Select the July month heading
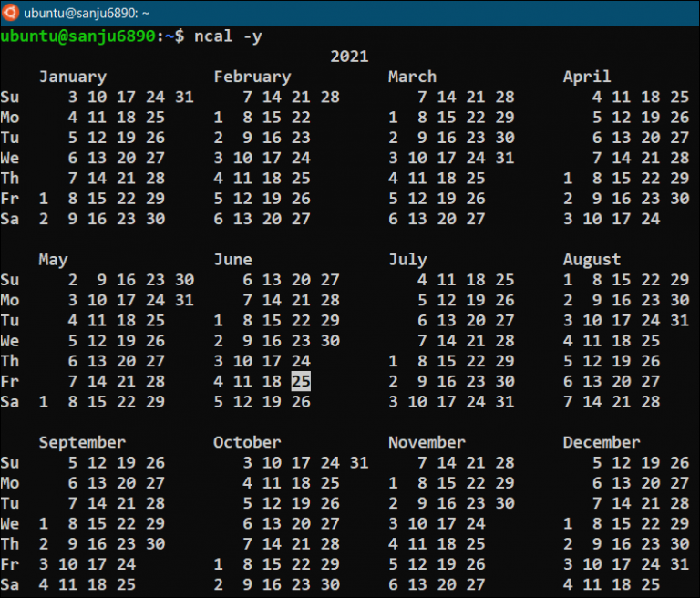700x598 pixels. tap(407, 260)
